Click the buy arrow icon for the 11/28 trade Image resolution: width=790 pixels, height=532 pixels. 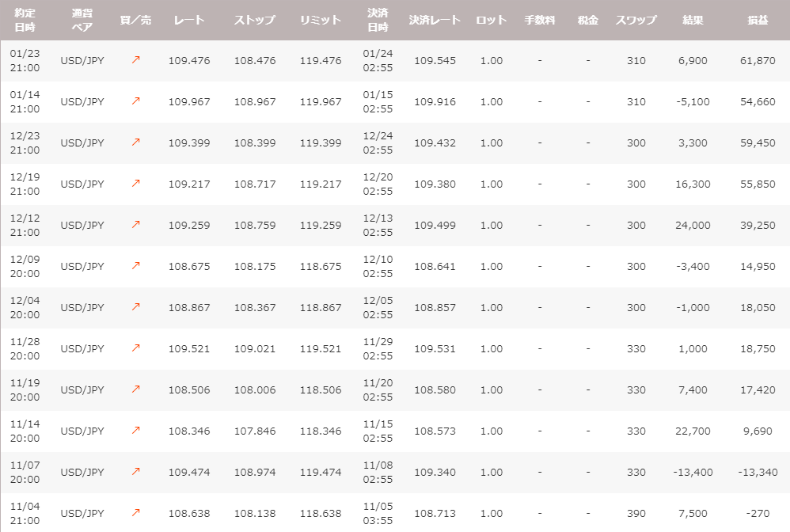pyautogui.click(x=135, y=348)
